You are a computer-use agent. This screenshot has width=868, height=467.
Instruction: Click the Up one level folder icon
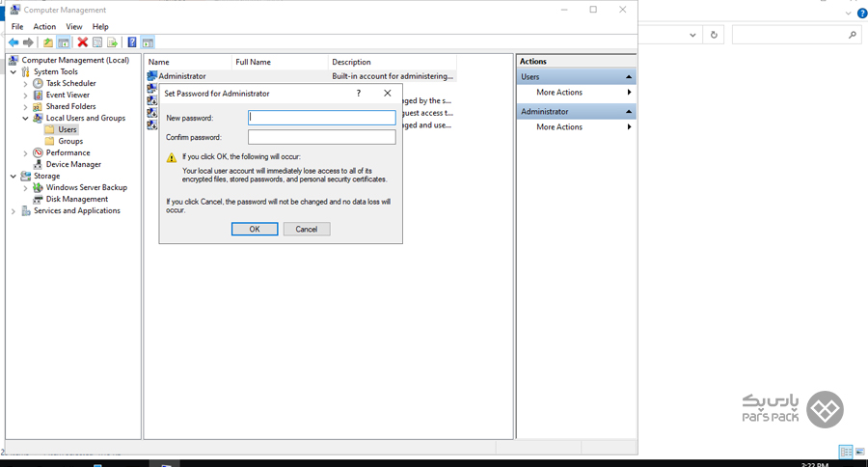pos(48,42)
